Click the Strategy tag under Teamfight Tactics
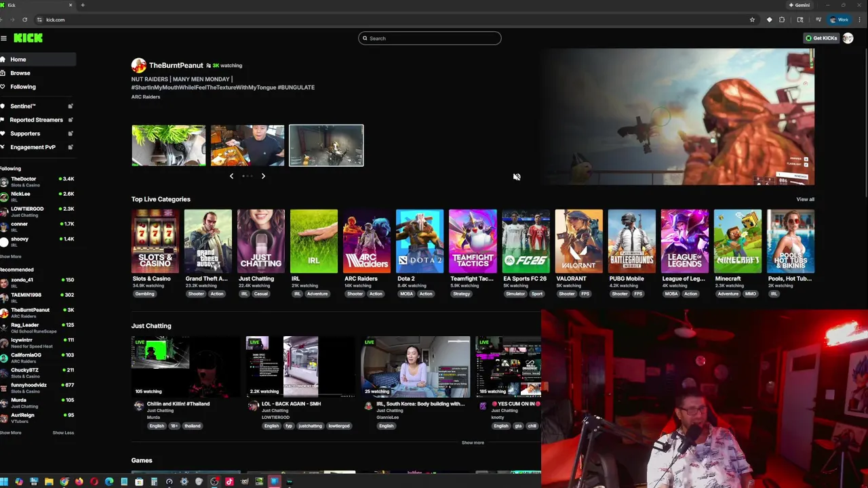 pos(461,294)
